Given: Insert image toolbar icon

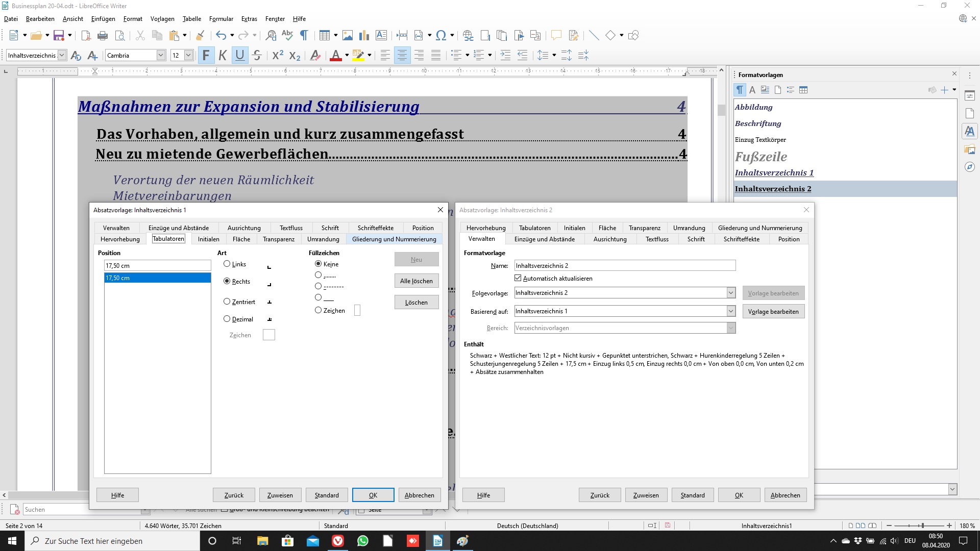Looking at the screenshot, I should (348, 35).
